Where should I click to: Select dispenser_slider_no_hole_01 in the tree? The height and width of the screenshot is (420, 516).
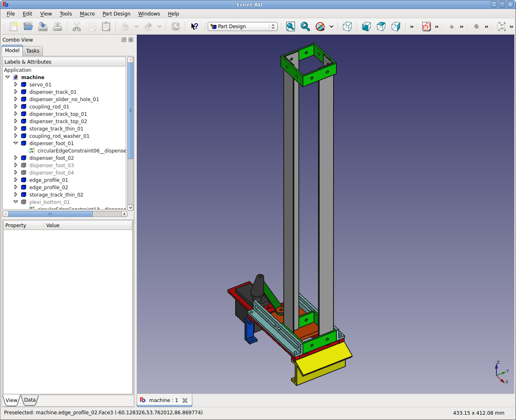click(x=64, y=99)
